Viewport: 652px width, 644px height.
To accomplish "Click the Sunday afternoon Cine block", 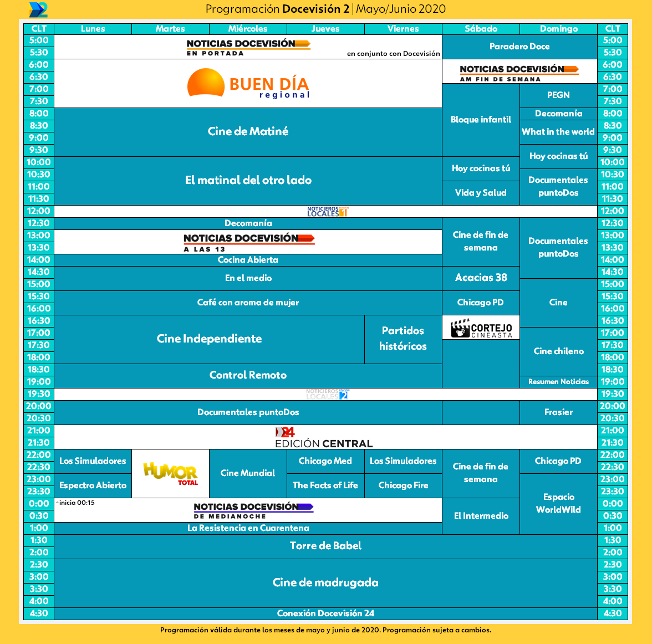I will (x=558, y=303).
